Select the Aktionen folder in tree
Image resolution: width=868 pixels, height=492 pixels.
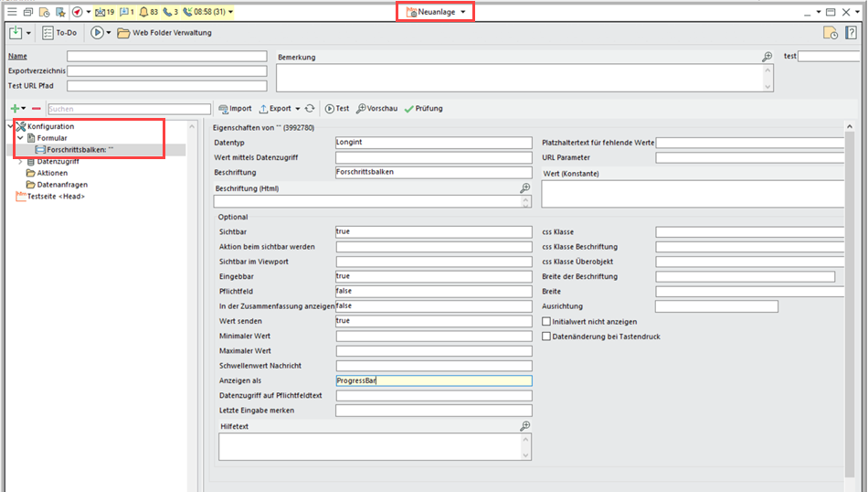(x=51, y=173)
